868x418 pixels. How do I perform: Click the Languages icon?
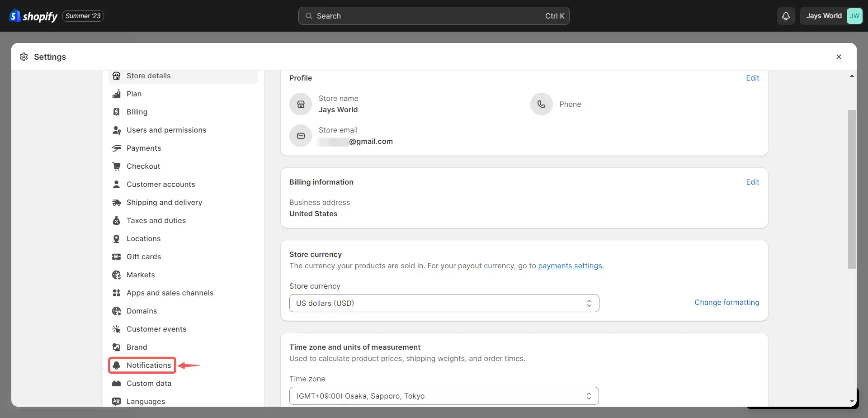pos(117,401)
